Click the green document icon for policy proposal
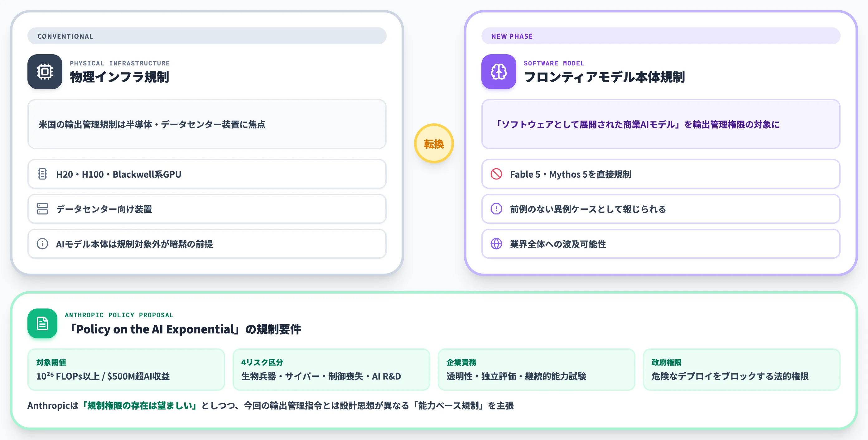This screenshot has height=440, width=868. click(x=42, y=323)
